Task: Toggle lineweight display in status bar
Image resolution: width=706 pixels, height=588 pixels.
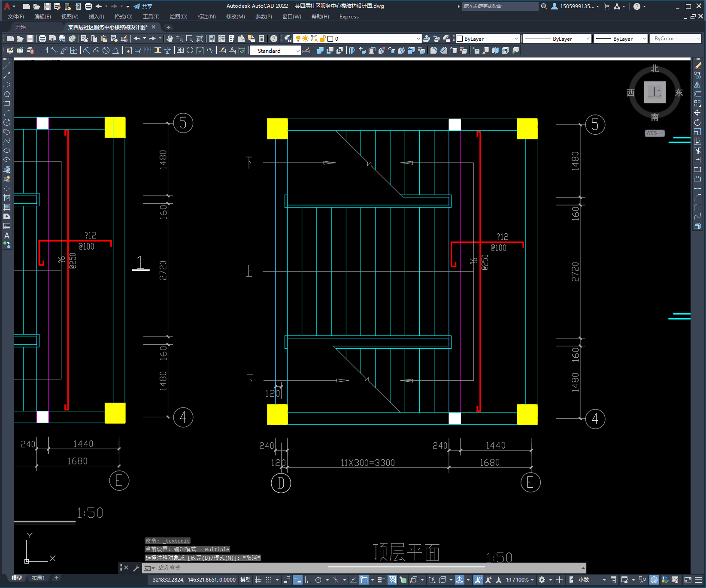Action: (381, 580)
